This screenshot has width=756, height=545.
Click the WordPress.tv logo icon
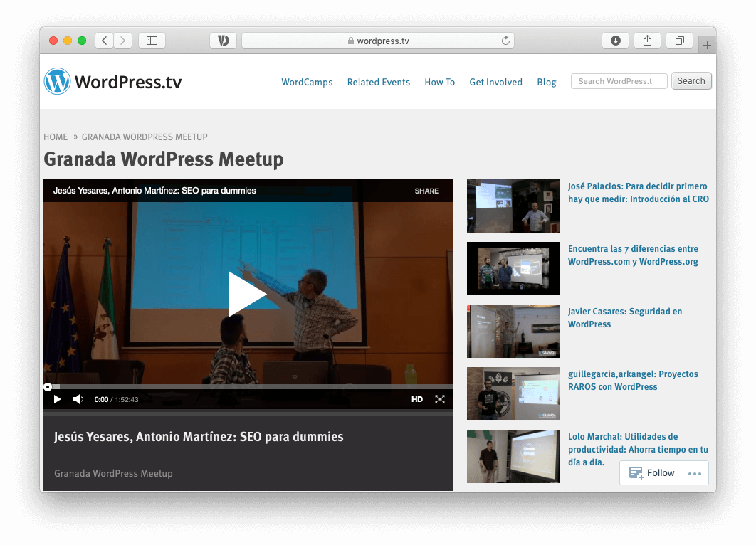58,82
